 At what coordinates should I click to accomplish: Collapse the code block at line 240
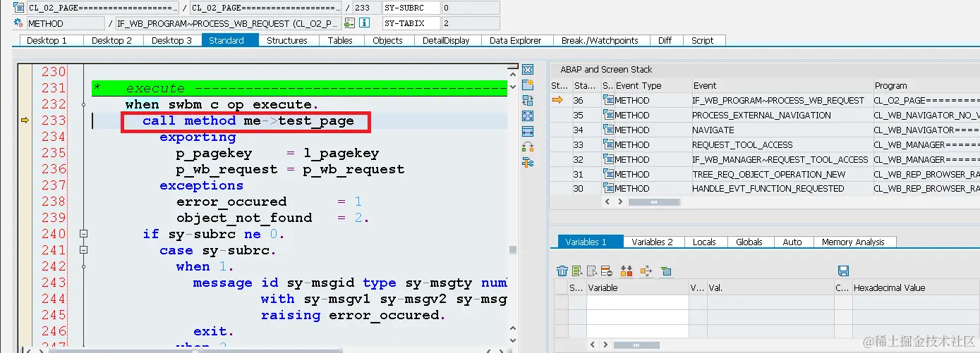[84, 234]
